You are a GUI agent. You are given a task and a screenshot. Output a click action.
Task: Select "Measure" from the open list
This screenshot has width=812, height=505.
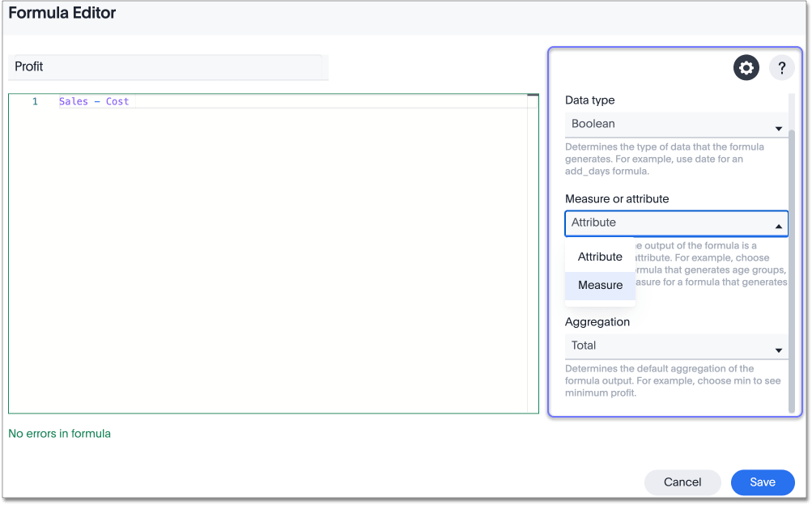[x=600, y=285]
